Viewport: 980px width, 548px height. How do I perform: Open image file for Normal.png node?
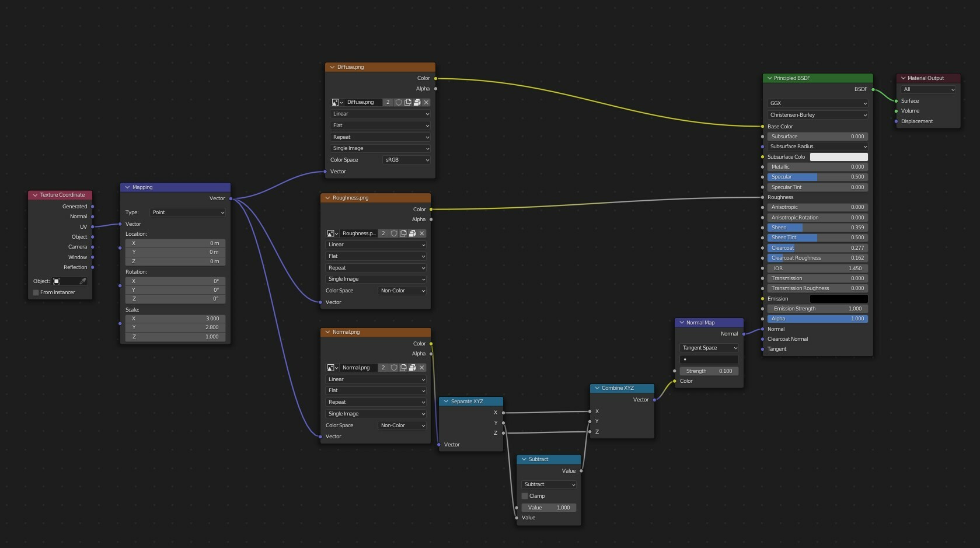[412, 368]
